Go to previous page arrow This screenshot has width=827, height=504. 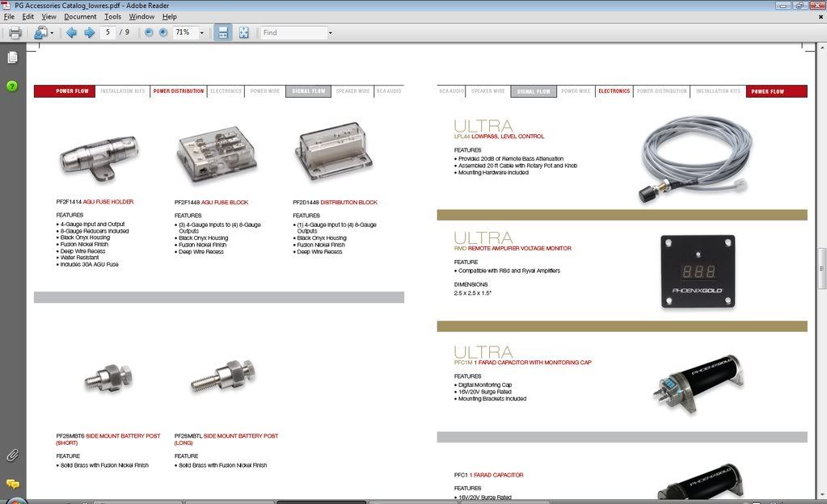point(71,32)
